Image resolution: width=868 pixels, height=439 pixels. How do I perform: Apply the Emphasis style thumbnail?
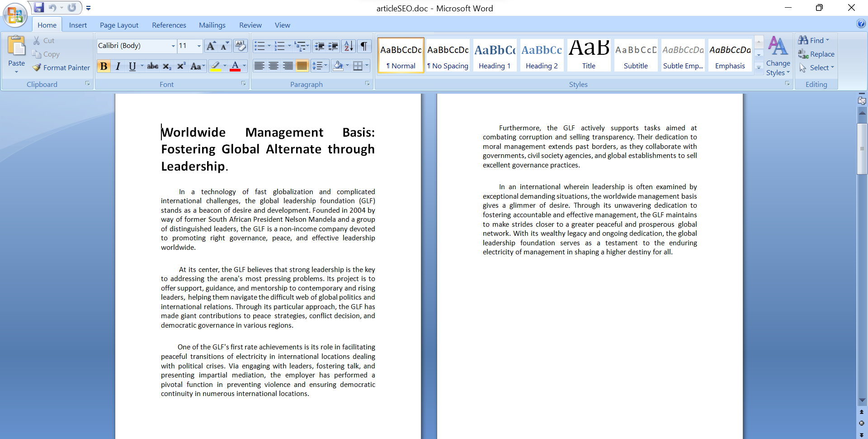(x=730, y=55)
